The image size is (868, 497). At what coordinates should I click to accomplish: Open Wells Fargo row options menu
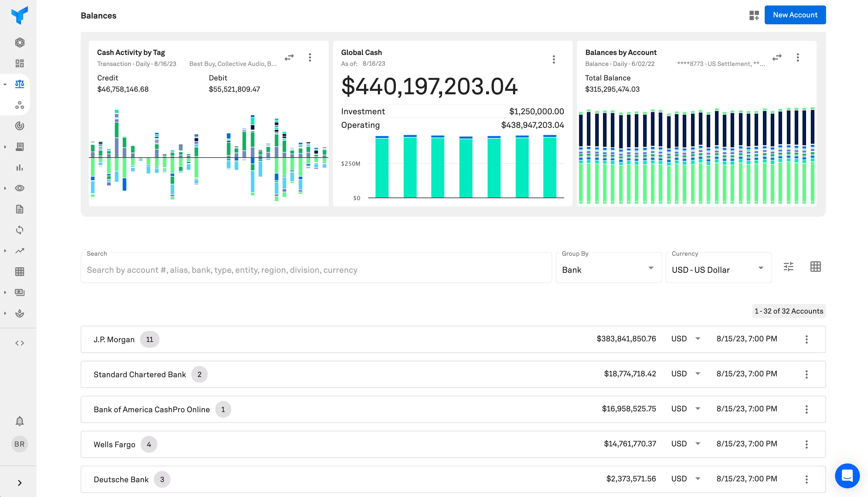coord(807,444)
